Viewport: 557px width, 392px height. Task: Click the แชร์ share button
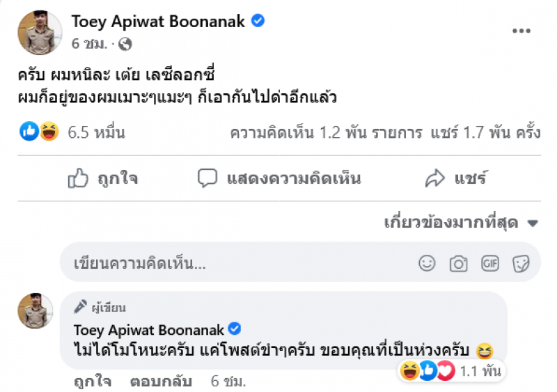[455, 179]
